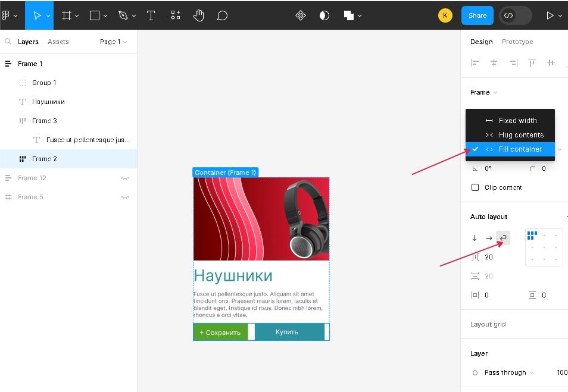Expand the Frame type dropdown

tap(483, 92)
